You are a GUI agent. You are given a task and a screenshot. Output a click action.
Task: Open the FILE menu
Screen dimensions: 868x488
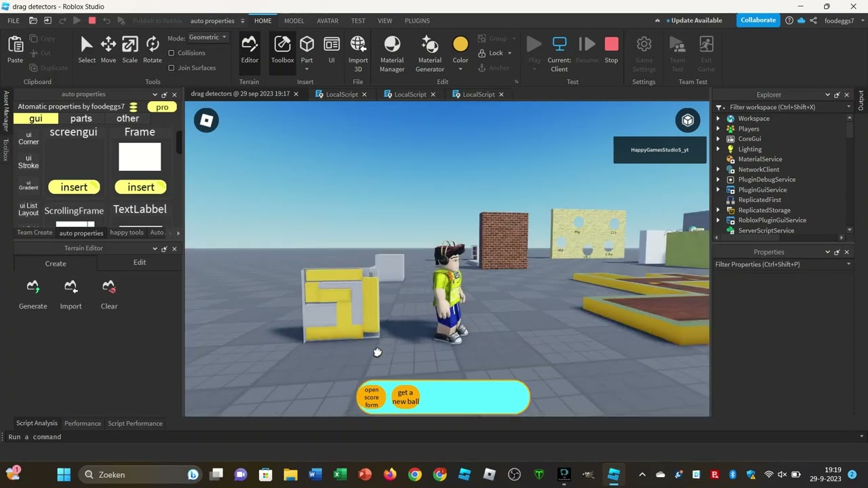tap(14, 21)
